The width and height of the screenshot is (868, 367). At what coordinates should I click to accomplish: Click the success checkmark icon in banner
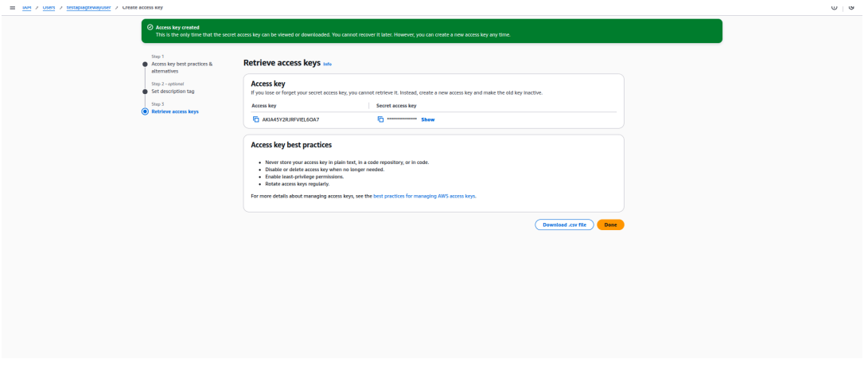150,28
